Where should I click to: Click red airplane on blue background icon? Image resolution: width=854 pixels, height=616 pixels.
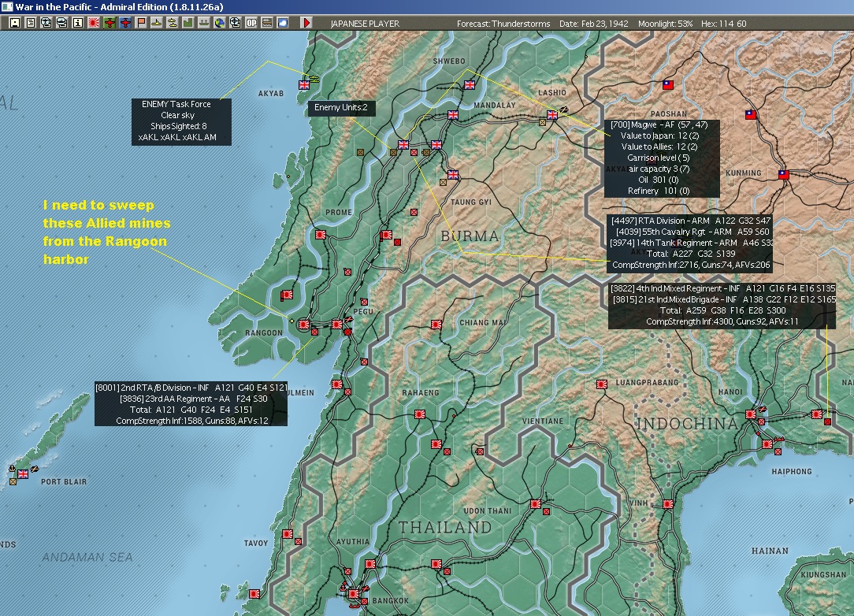pos(125,23)
